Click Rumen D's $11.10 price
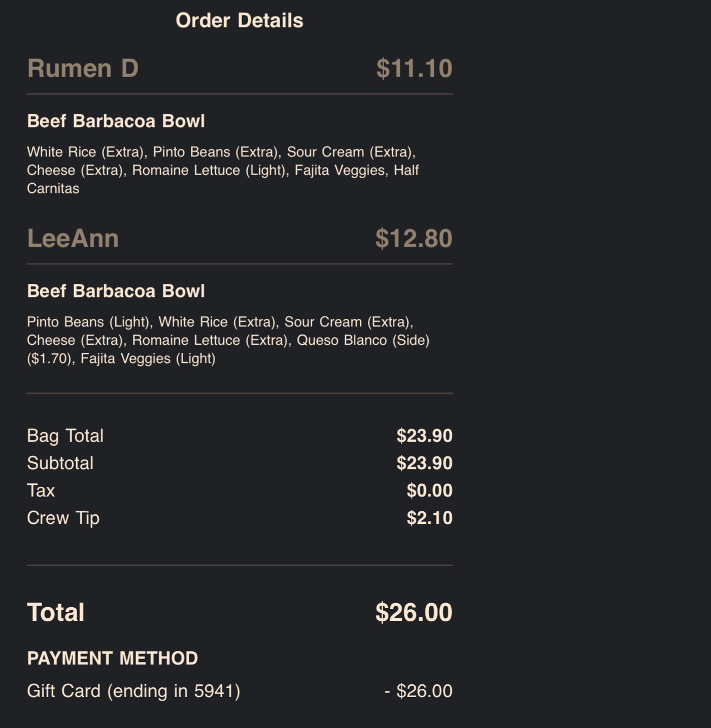This screenshot has height=728, width=711. point(414,69)
